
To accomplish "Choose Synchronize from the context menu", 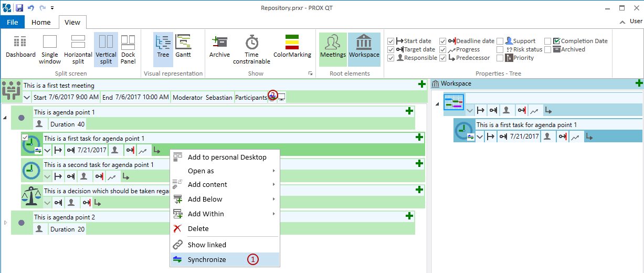I will click(x=207, y=259).
